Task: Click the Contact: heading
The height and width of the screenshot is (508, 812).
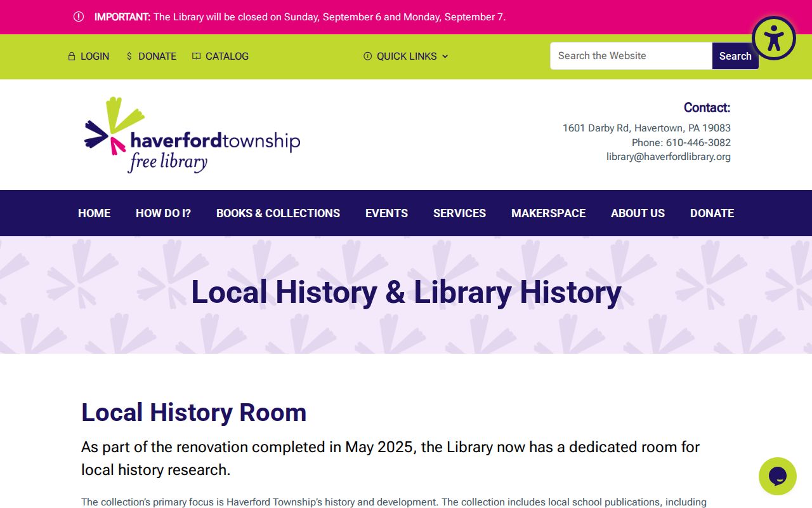Action: (707, 107)
